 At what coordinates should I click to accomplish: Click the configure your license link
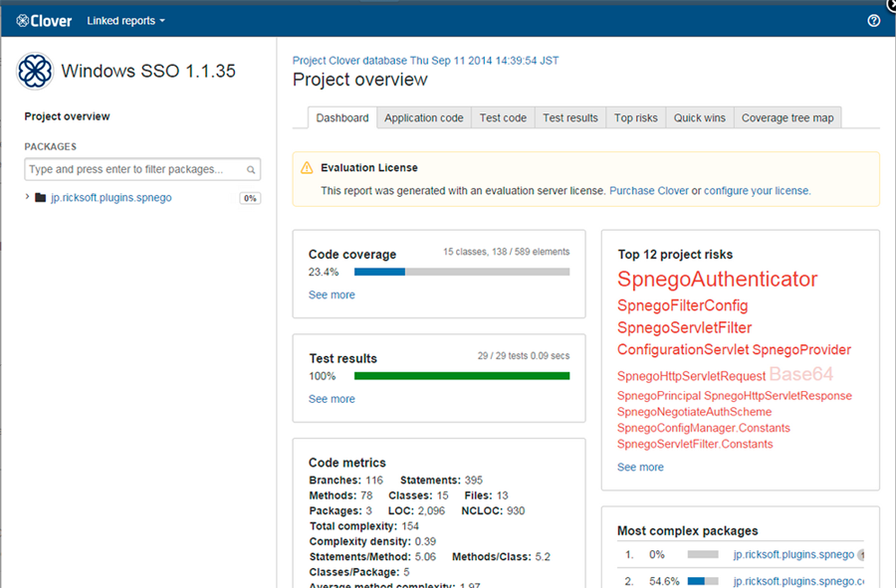pos(756,191)
